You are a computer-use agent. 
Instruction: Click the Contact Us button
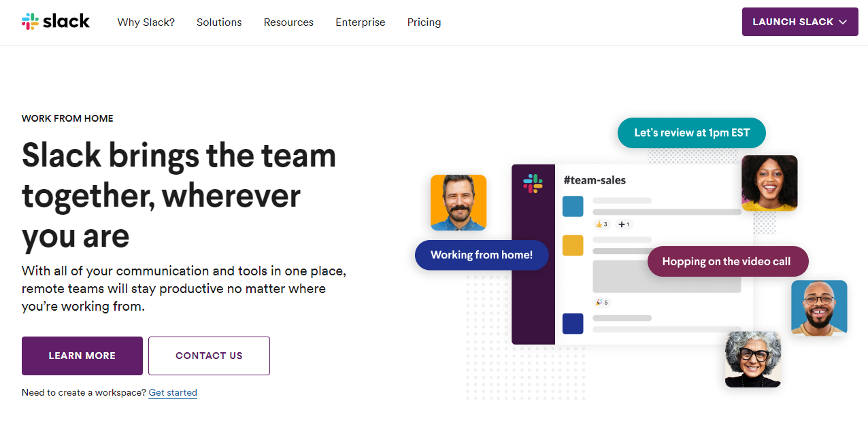pyautogui.click(x=209, y=356)
